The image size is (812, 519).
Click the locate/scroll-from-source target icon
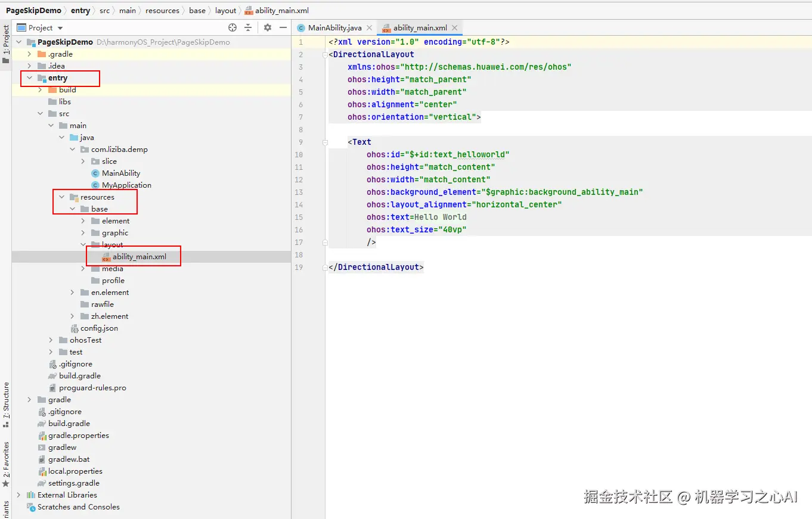point(233,28)
